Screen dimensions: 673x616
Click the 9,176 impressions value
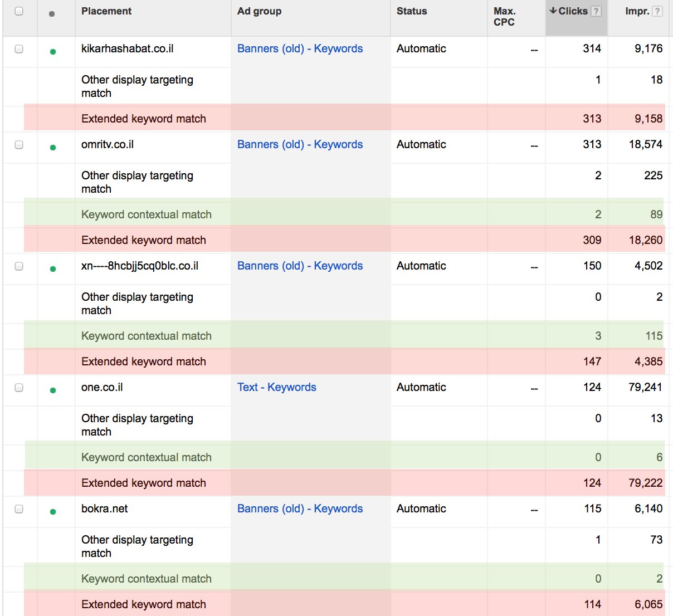click(648, 48)
